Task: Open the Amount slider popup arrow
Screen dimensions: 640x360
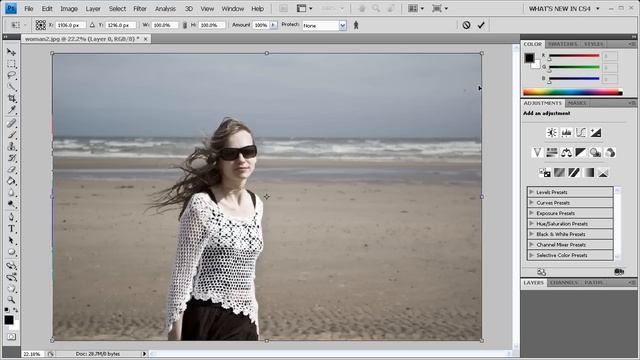Action: point(273,25)
